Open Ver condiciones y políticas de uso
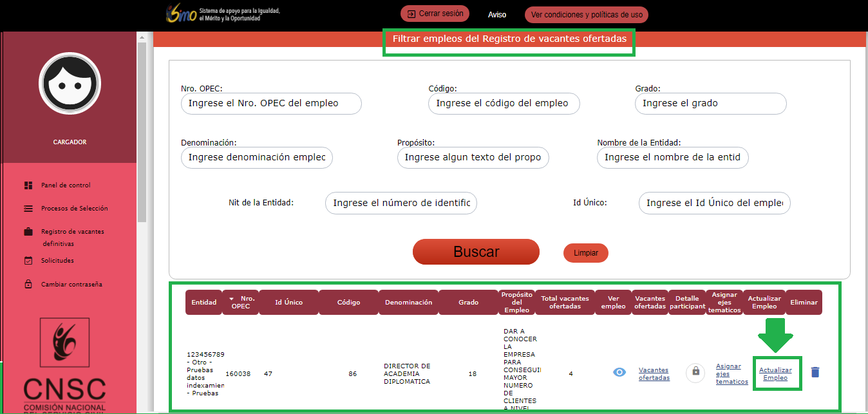The width and height of the screenshot is (868, 414). pyautogui.click(x=586, y=15)
